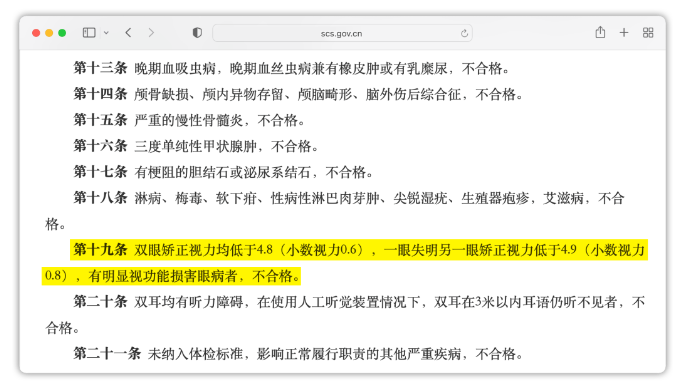Click the 第十八条 article heading
The width and height of the screenshot is (683, 382).
click(100, 198)
